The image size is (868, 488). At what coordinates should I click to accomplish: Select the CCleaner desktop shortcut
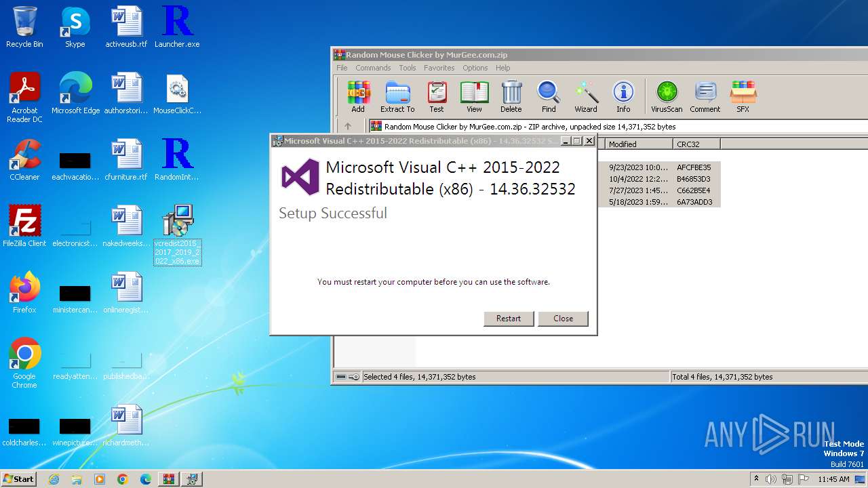click(x=24, y=160)
